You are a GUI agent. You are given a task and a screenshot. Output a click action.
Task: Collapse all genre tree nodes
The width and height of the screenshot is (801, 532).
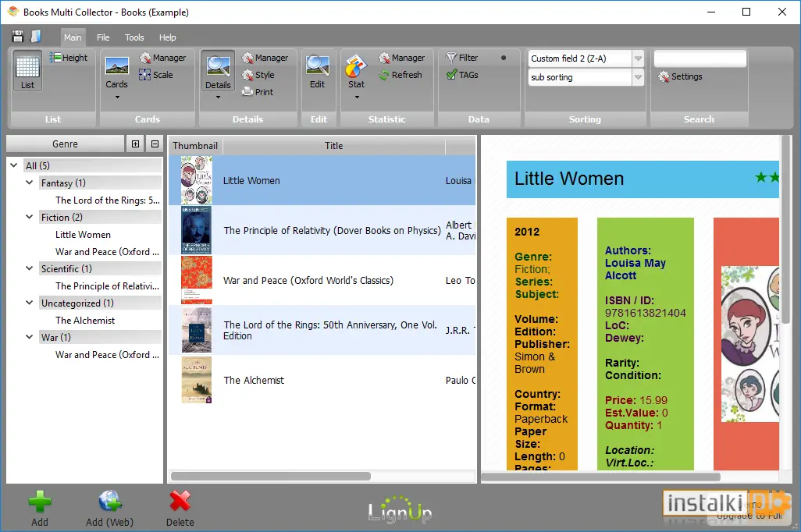point(155,144)
